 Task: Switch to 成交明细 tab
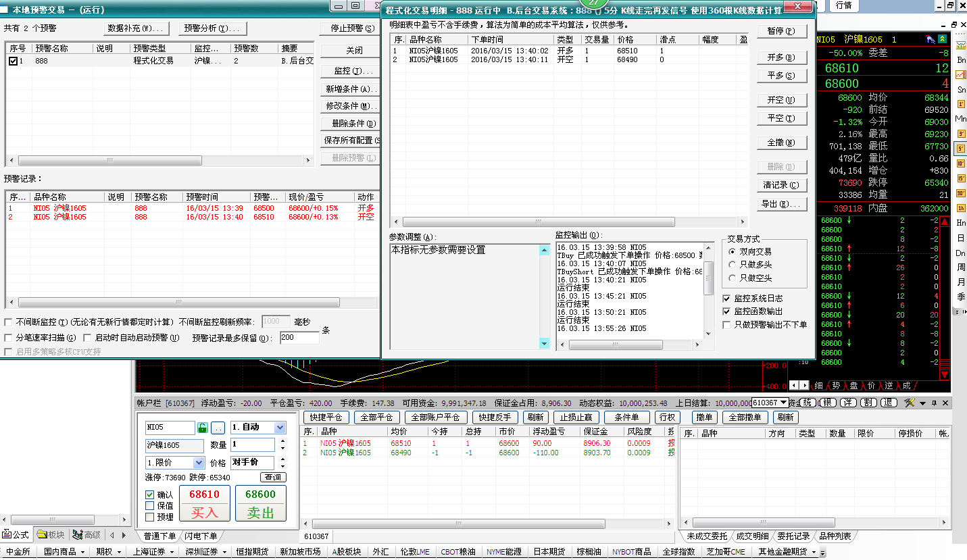click(x=752, y=536)
